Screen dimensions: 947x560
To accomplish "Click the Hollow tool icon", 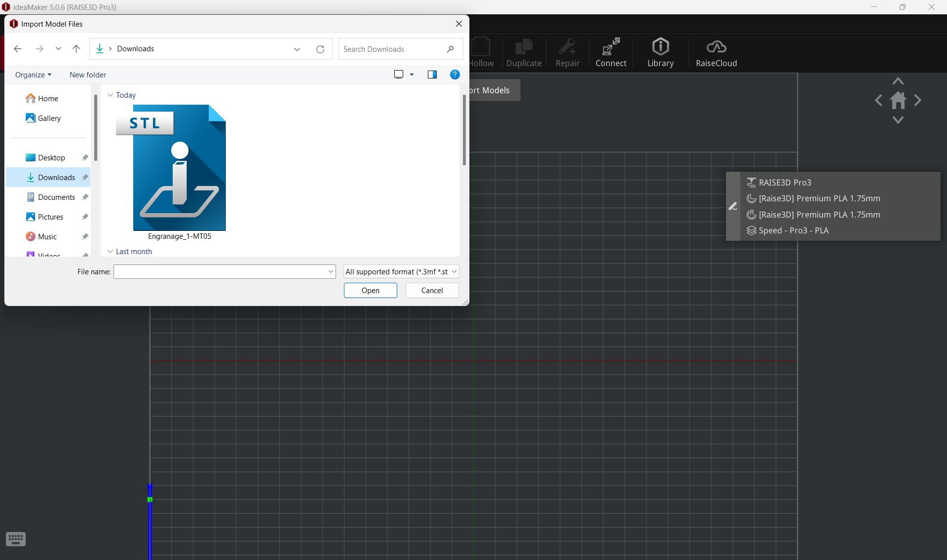I will click(482, 52).
